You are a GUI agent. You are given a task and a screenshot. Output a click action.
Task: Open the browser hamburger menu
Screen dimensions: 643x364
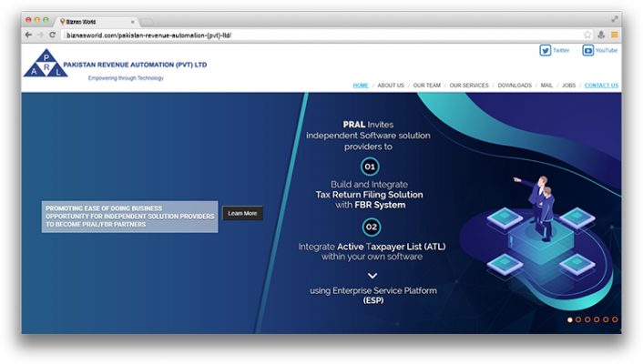point(614,35)
